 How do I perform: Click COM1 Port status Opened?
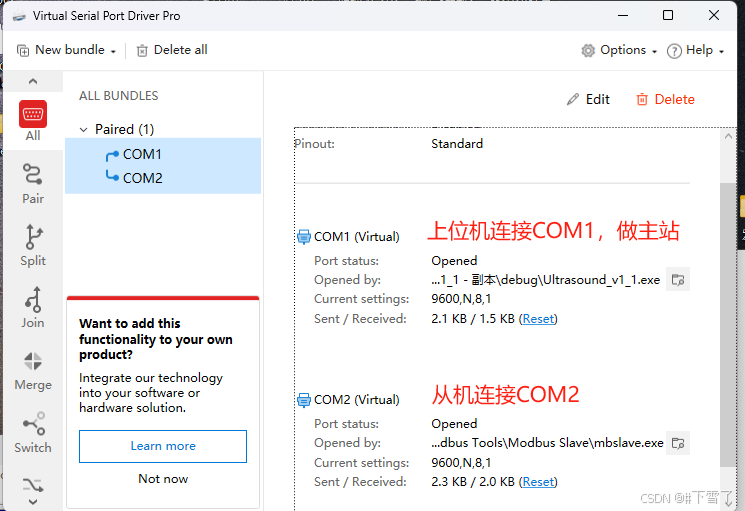(454, 261)
